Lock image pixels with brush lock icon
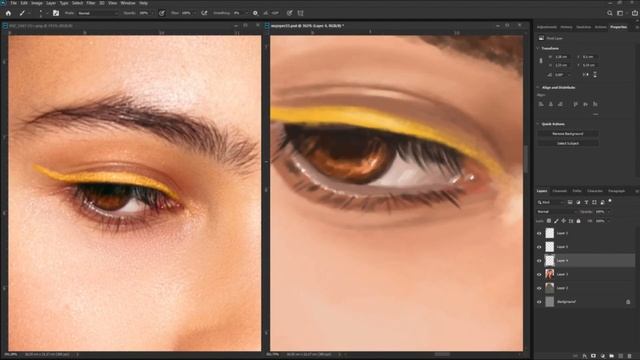The width and height of the screenshot is (640, 360). [x=556, y=221]
